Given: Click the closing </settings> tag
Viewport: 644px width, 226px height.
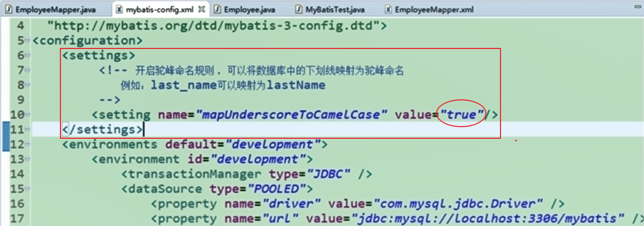Looking at the screenshot, I should coord(102,130).
